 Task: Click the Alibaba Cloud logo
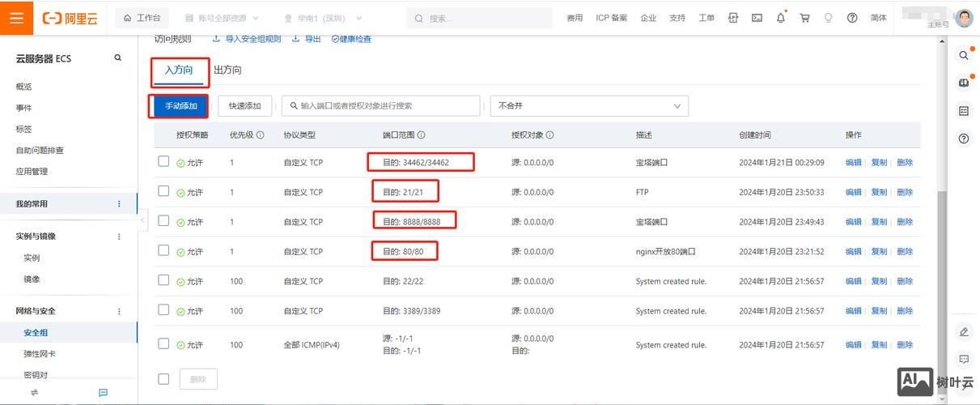(70, 18)
